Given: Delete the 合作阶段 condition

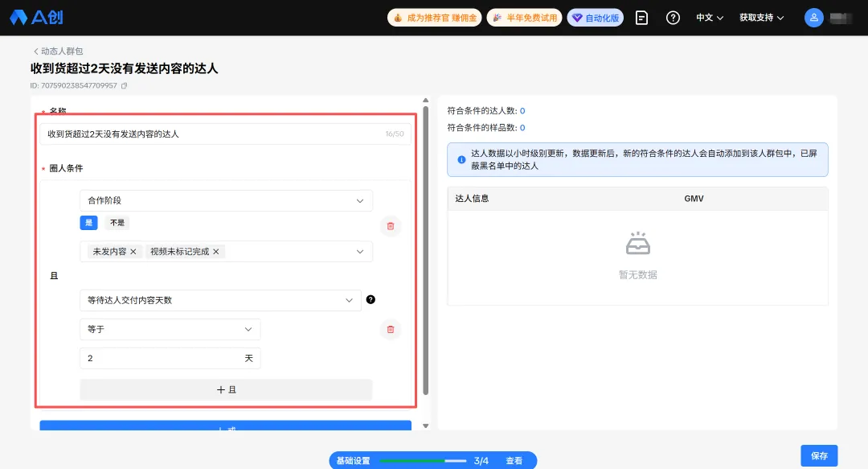Looking at the screenshot, I should (x=391, y=226).
